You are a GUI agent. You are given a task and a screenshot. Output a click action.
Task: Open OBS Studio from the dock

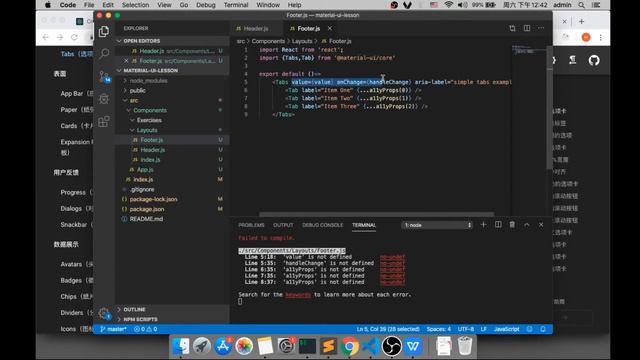[x=392, y=346]
